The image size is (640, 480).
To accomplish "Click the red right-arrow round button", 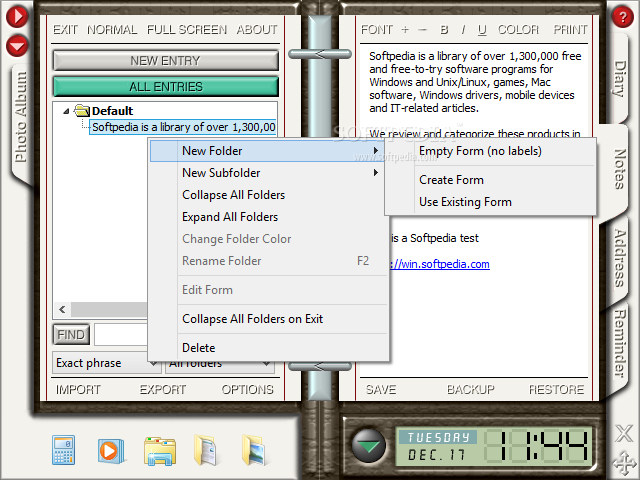I will coord(17,16).
